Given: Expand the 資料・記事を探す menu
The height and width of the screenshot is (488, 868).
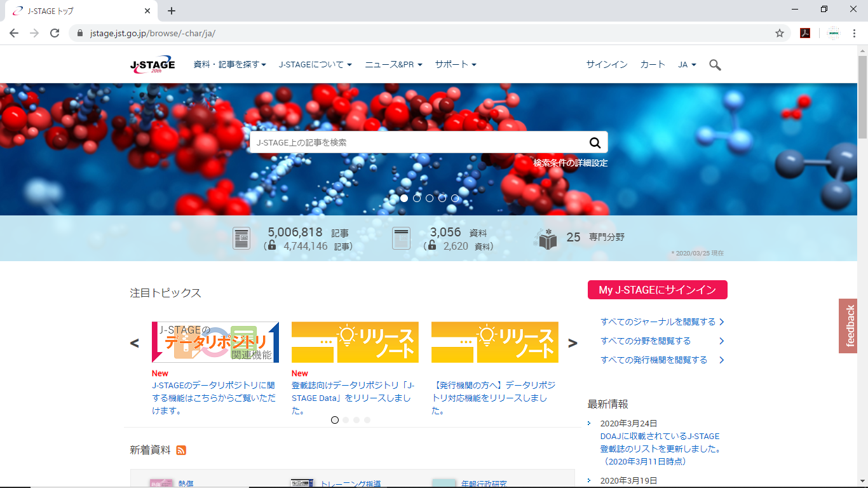Looking at the screenshot, I should [x=229, y=65].
